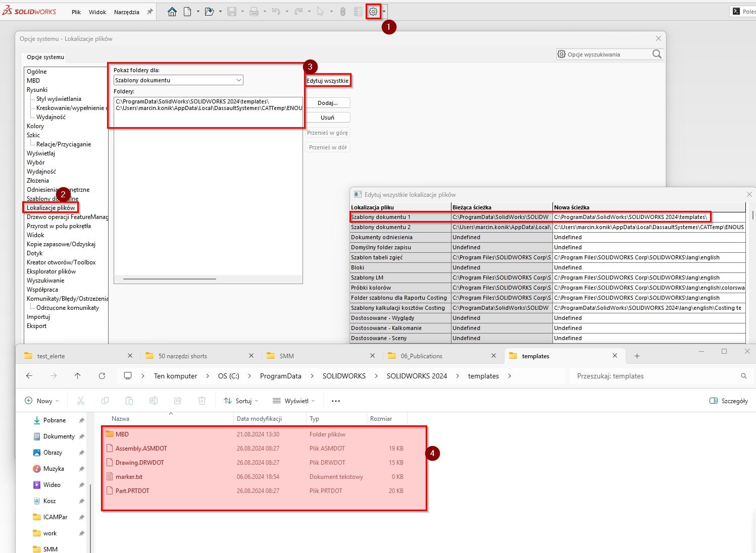Expand the arrow next to the Options gear
The width and height of the screenshot is (756, 553).
click(x=384, y=12)
